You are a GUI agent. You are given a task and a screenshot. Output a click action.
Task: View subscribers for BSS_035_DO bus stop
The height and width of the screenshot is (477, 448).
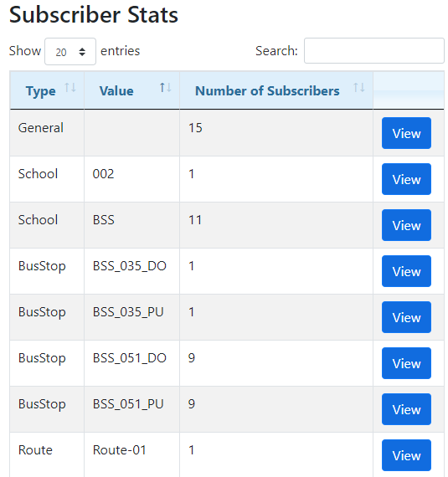(x=406, y=271)
